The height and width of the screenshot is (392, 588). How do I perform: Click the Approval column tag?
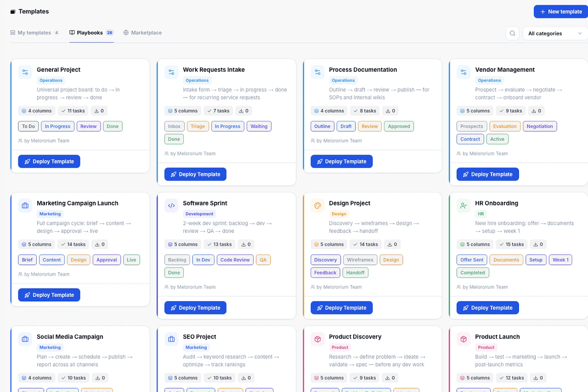click(x=107, y=260)
